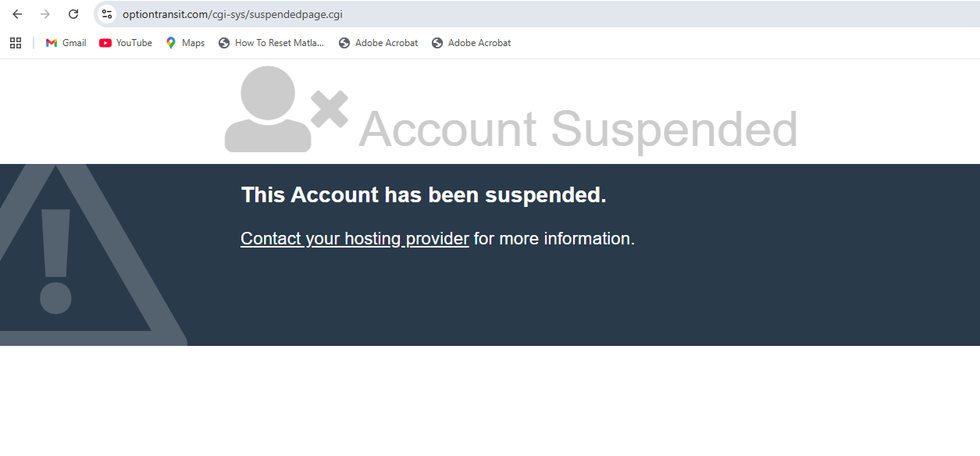Open the Maps bookmark
Image resolution: width=980 pixels, height=456 pixels.
pyautogui.click(x=185, y=43)
